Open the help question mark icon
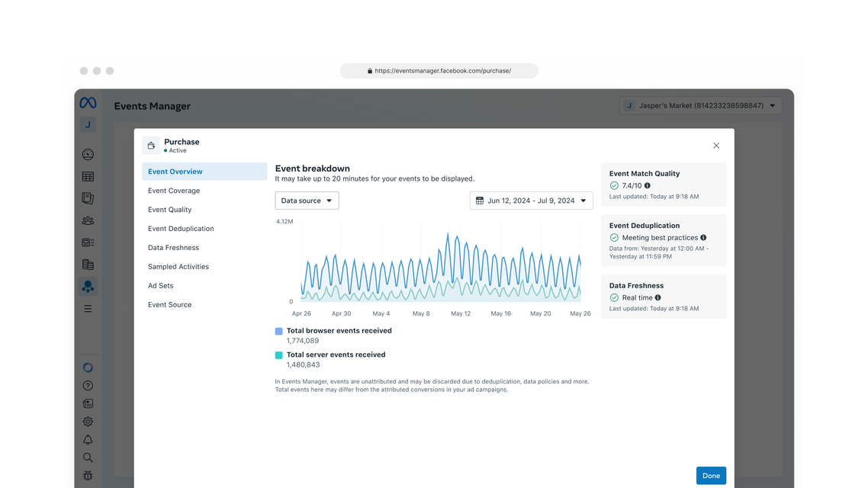Image resolution: width=868 pixels, height=488 pixels. (x=88, y=386)
